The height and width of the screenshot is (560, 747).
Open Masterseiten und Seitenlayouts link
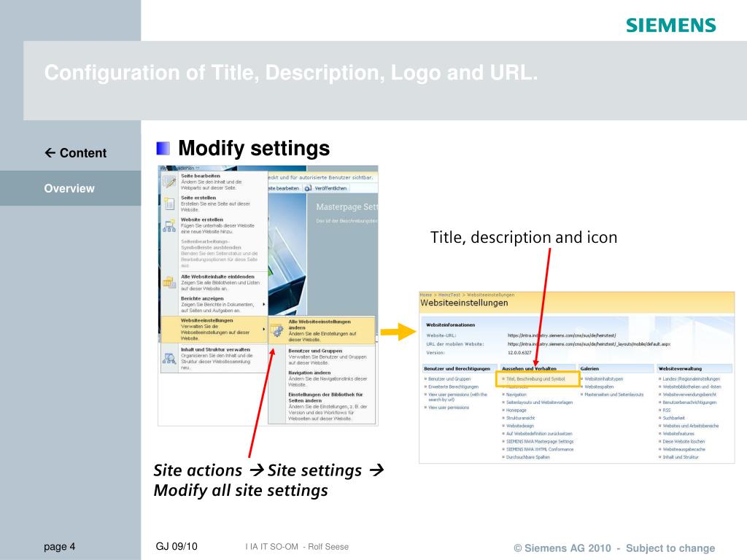click(x=614, y=394)
